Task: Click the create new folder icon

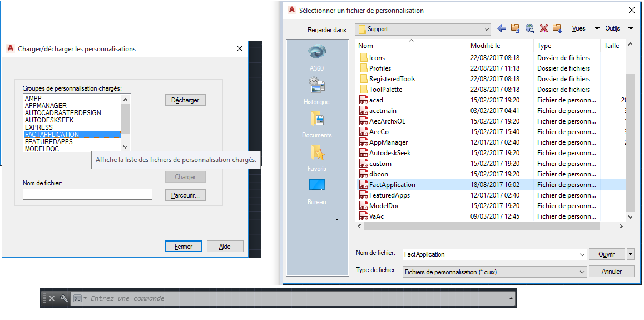Action: click(557, 28)
